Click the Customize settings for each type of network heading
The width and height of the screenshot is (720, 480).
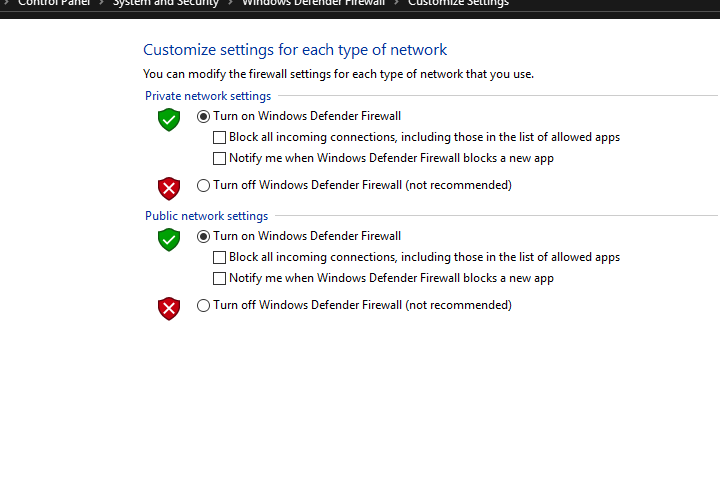coord(295,50)
